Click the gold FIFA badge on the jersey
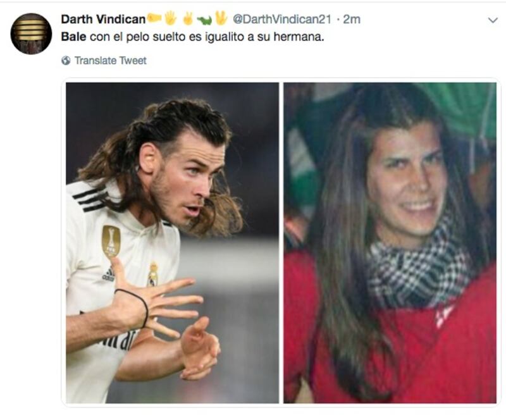Image resolution: width=506 pixels, height=420 pixels. pyautogui.click(x=111, y=242)
